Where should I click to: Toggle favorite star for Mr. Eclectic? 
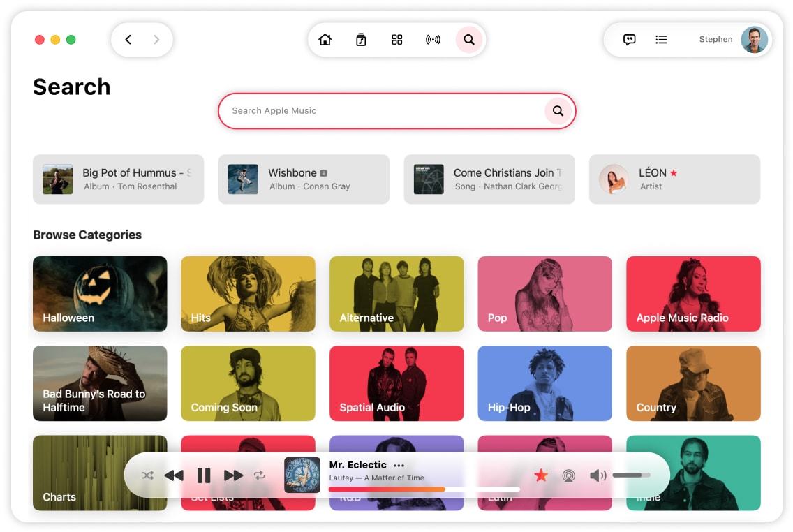pyautogui.click(x=540, y=475)
